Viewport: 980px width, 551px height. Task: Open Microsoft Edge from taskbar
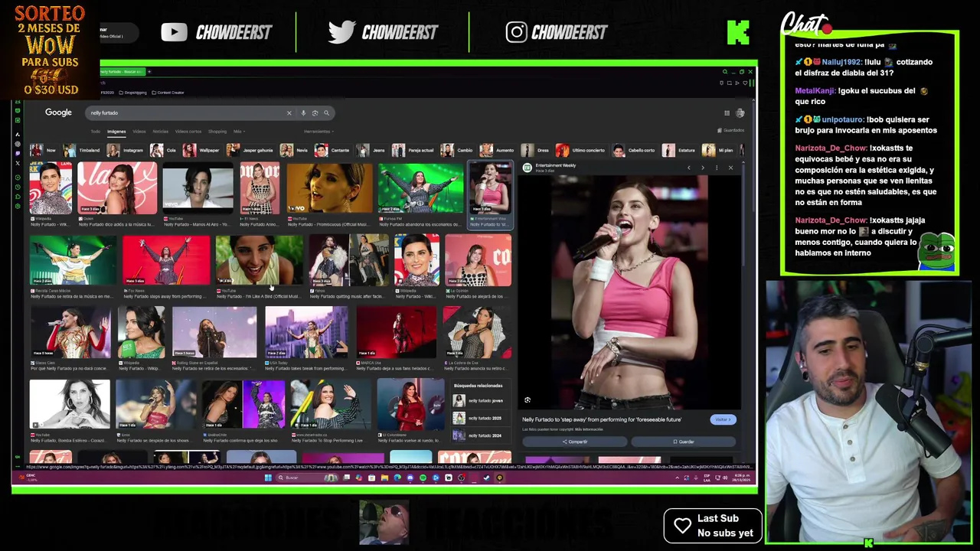(x=397, y=478)
